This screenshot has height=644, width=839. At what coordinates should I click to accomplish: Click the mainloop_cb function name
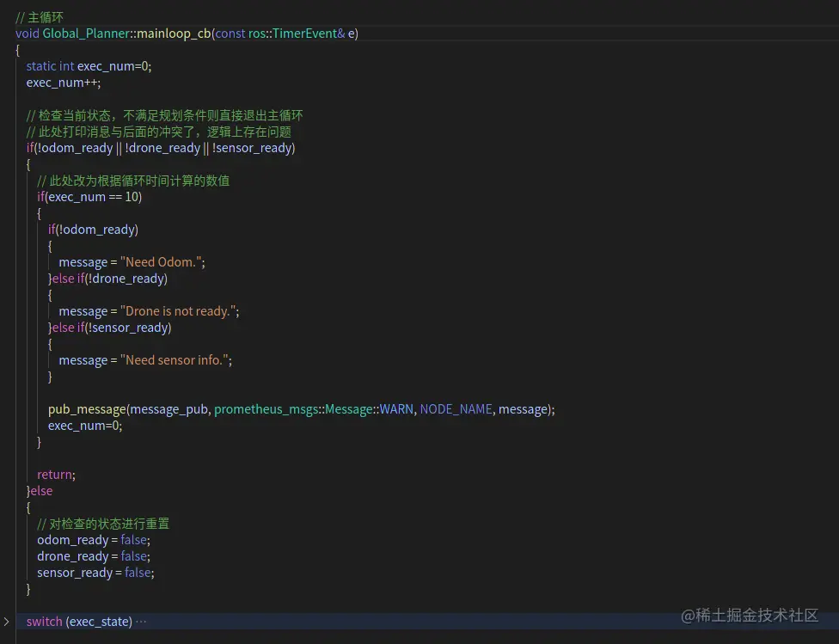pyautogui.click(x=174, y=34)
